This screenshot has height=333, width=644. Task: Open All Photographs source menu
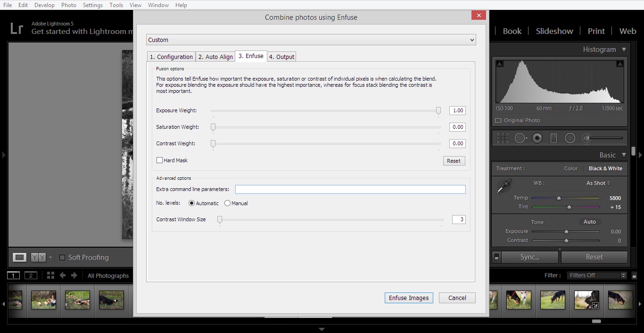coord(108,276)
